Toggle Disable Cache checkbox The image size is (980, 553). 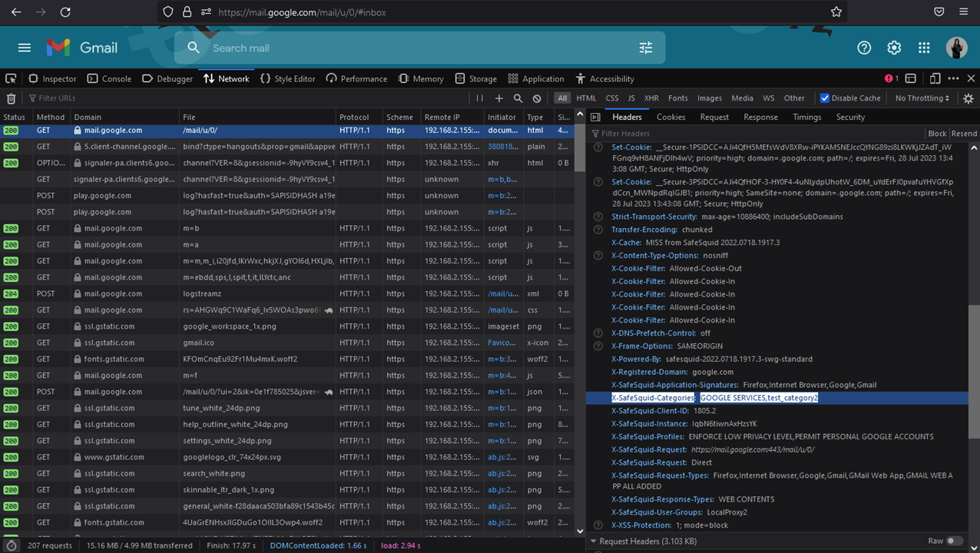pyautogui.click(x=824, y=98)
